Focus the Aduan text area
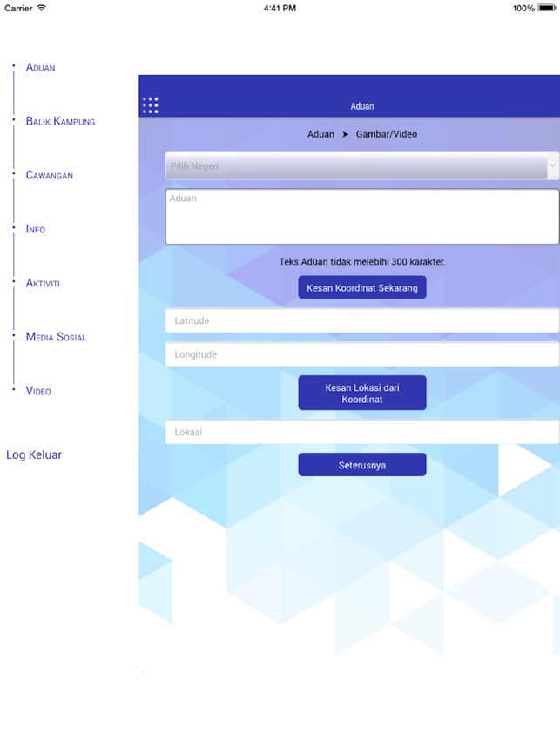Screen dimensions: 560x747 (362, 217)
